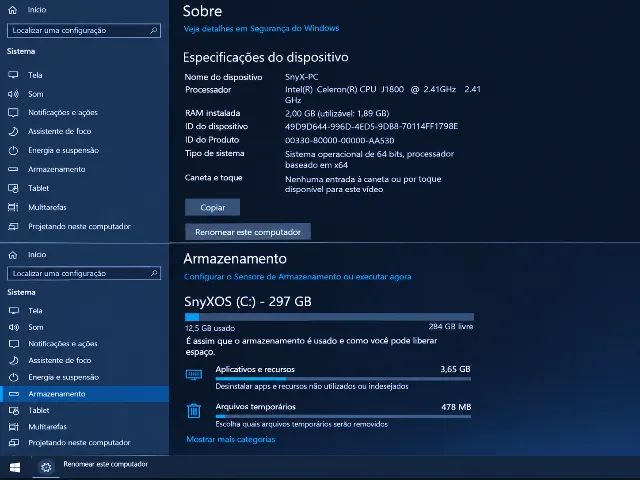This screenshot has height=480, width=640.
Task: Select highlighted Armazenamento item in Armazenamento window sidebar
Action: [x=84, y=394]
